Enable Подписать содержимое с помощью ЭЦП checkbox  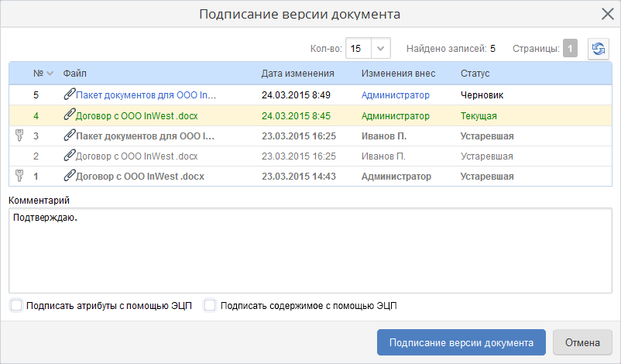[x=210, y=305]
